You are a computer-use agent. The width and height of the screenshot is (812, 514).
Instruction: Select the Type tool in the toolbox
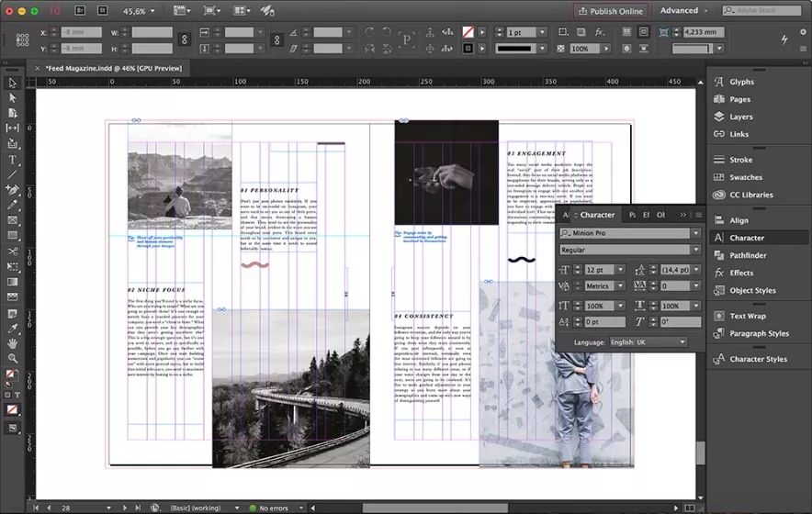point(12,158)
